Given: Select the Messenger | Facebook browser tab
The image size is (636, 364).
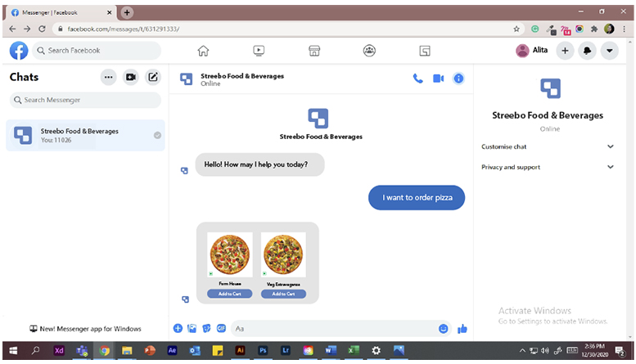Looking at the screenshot, I should (61, 12).
